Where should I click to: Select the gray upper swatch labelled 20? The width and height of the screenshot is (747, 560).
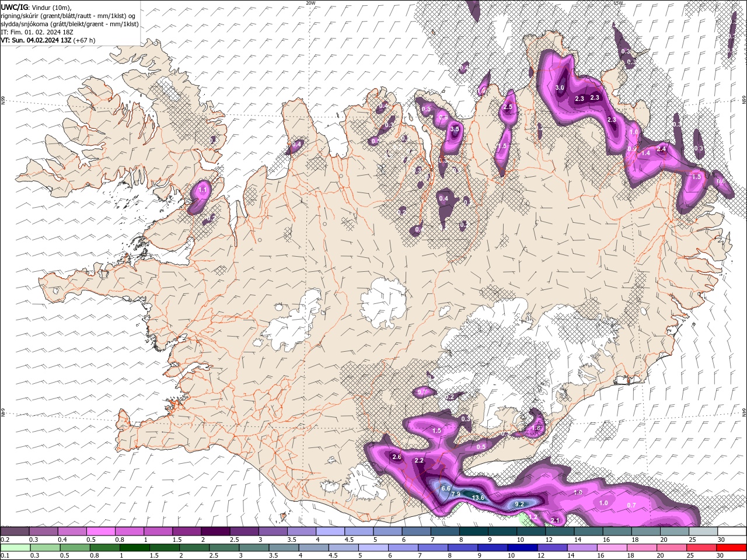675,531
